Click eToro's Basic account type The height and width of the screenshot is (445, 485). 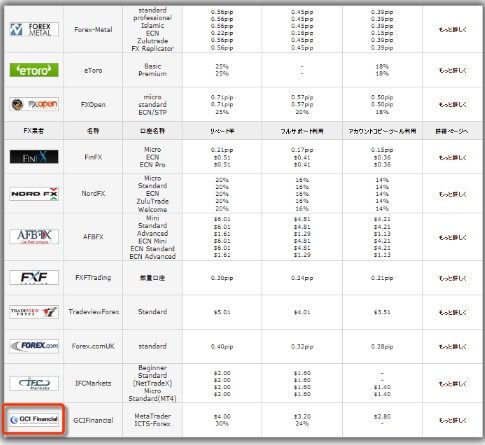click(x=152, y=66)
